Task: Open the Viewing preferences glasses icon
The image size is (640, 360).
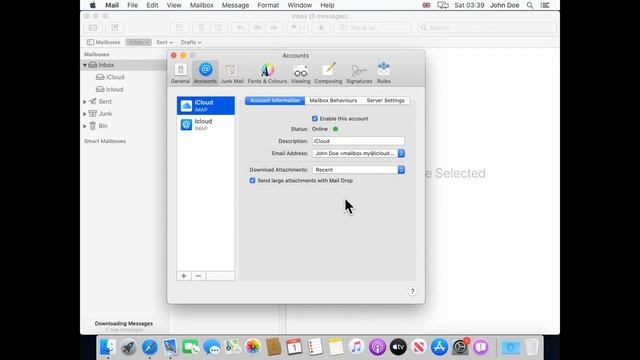Action: [x=300, y=73]
